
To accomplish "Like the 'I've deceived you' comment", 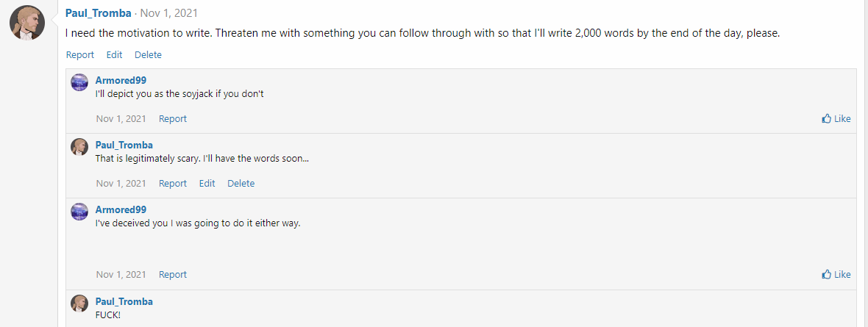I will point(836,275).
